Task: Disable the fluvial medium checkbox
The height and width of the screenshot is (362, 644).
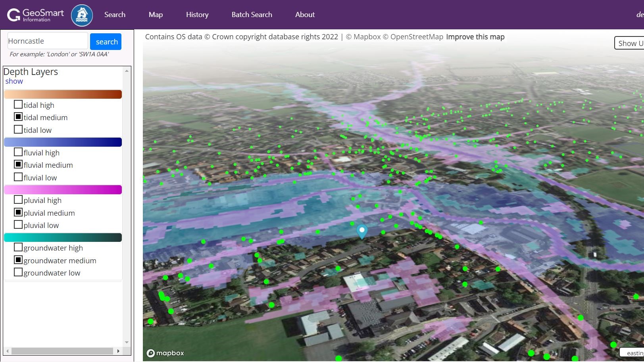Action: point(18,165)
